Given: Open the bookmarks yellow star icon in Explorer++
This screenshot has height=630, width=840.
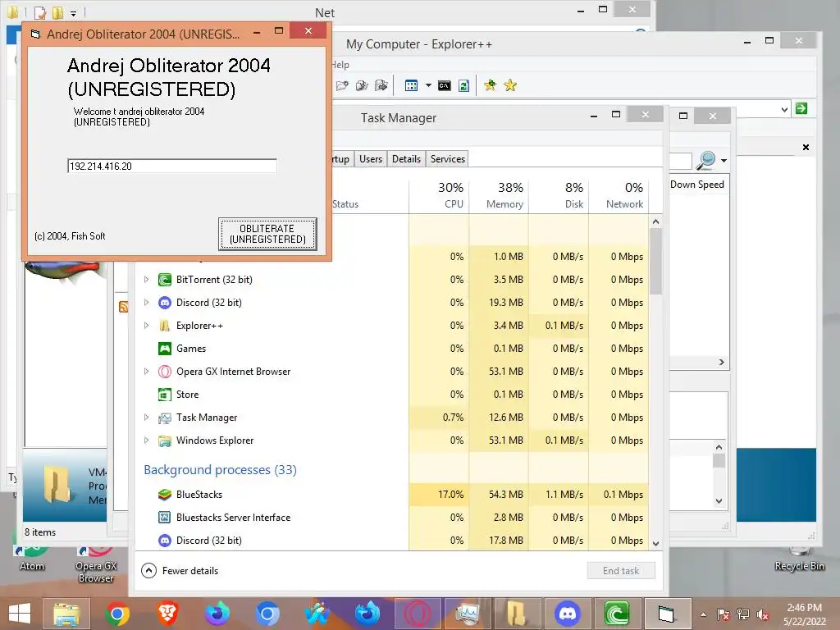Looking at the screenshot, I should [x=510, y=85].
